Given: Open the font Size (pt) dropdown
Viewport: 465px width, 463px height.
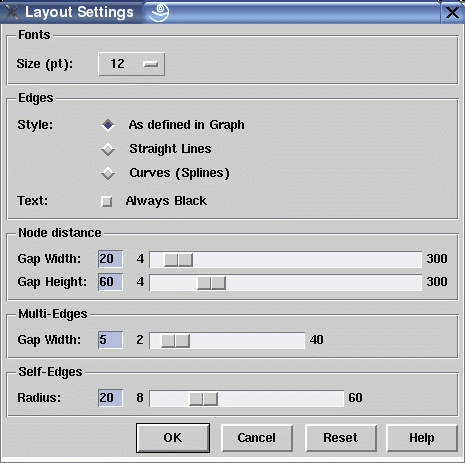Looking at the screenshot, I should [131, 64].
